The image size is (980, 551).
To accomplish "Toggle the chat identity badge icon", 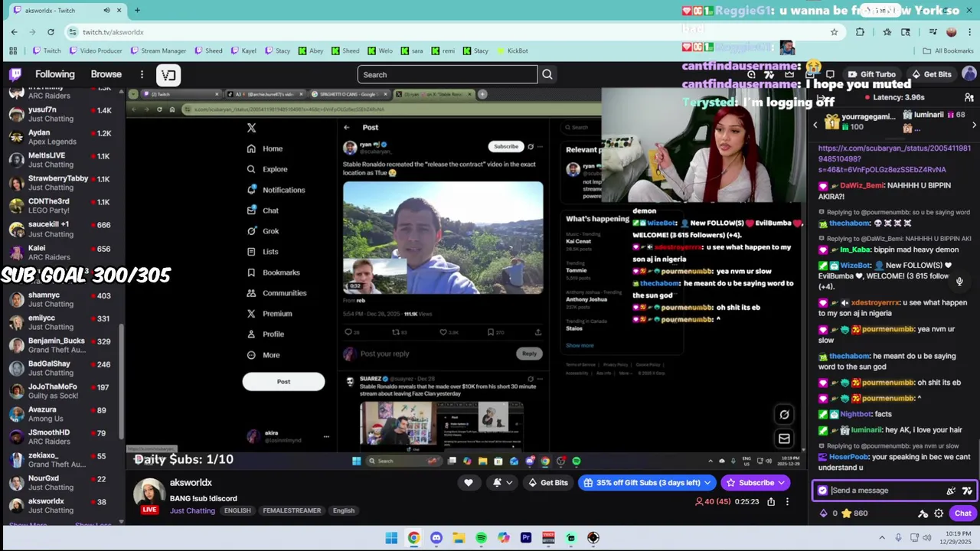I will tap(822, 491).
